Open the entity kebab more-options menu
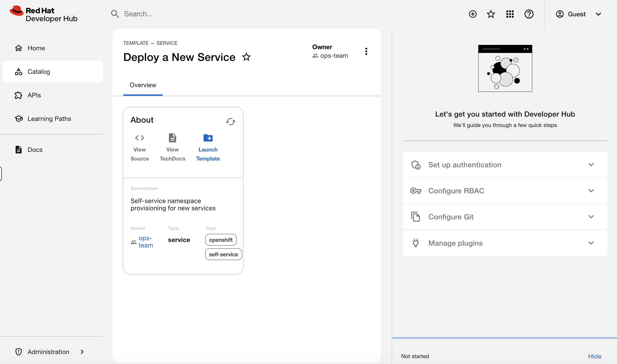Viewport: 617px width, 364px height. 366,51
